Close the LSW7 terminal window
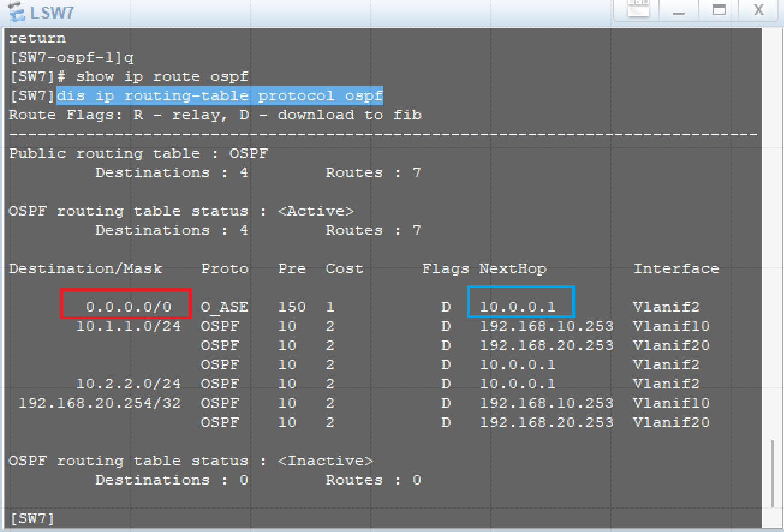This screenshot has width=784, height=532. point(758,10)
